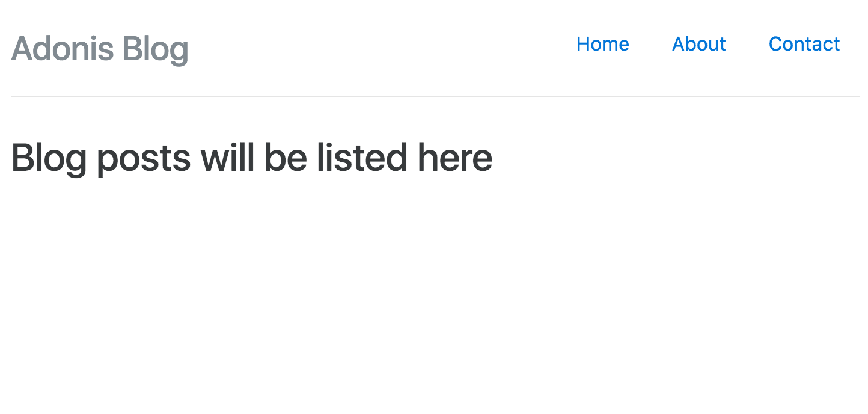Go to the About page
The image size is (868, 414).
point(698,44)
